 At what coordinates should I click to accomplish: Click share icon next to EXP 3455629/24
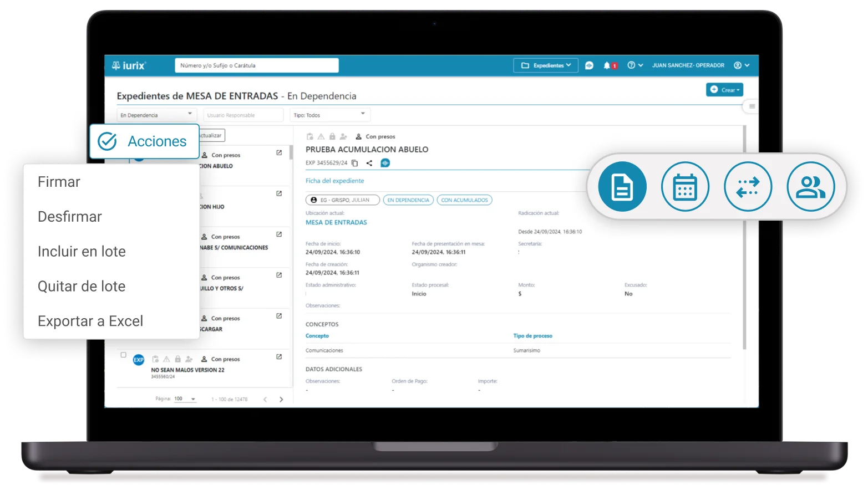[x=369, y=163]
